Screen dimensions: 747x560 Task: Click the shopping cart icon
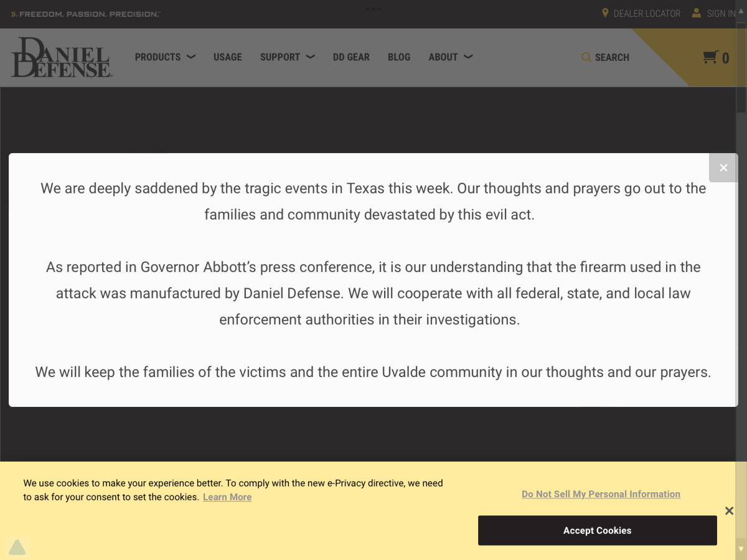pyautogui.click(x=710, y=57)
